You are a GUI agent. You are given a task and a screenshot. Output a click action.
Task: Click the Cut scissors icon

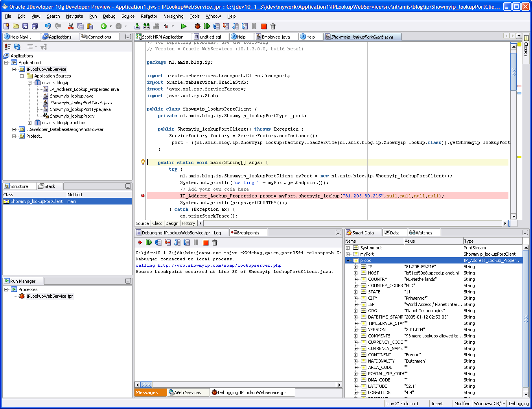[x=71, y=26]
